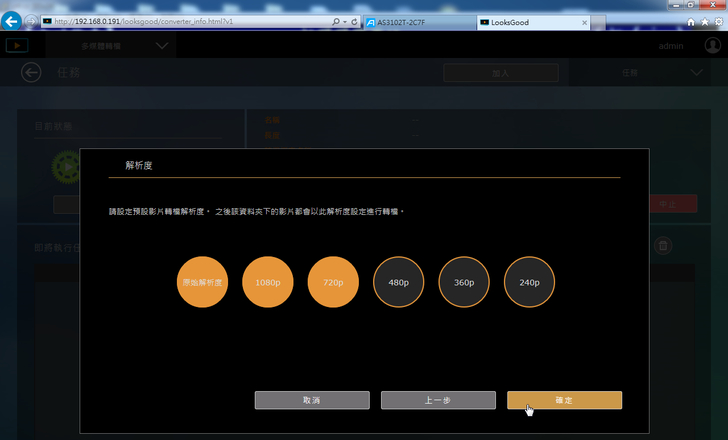Click the browser back arrow button
Viewport: 728px width, 440px height.
[x=13, y=21]
